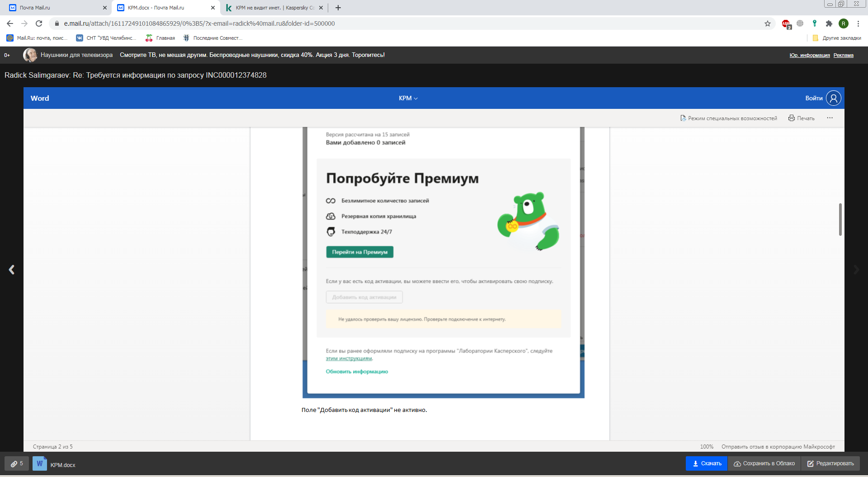The width and height of the screenshot is (868, 477).
Task: Click the Word logo text
Action: tap(40, 98)
